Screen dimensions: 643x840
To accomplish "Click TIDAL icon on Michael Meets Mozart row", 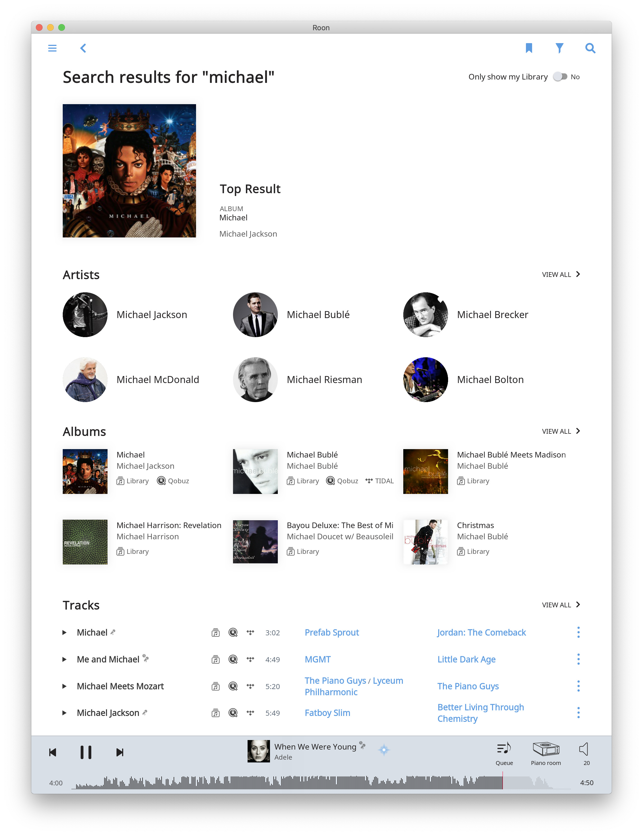I will (x=250, y=686).
